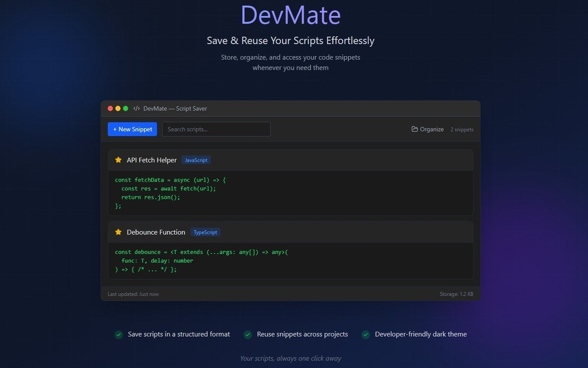This screenshot has width=588, height=368.
Task: Click the green check beside structured format feature
Action: (119, 334)
